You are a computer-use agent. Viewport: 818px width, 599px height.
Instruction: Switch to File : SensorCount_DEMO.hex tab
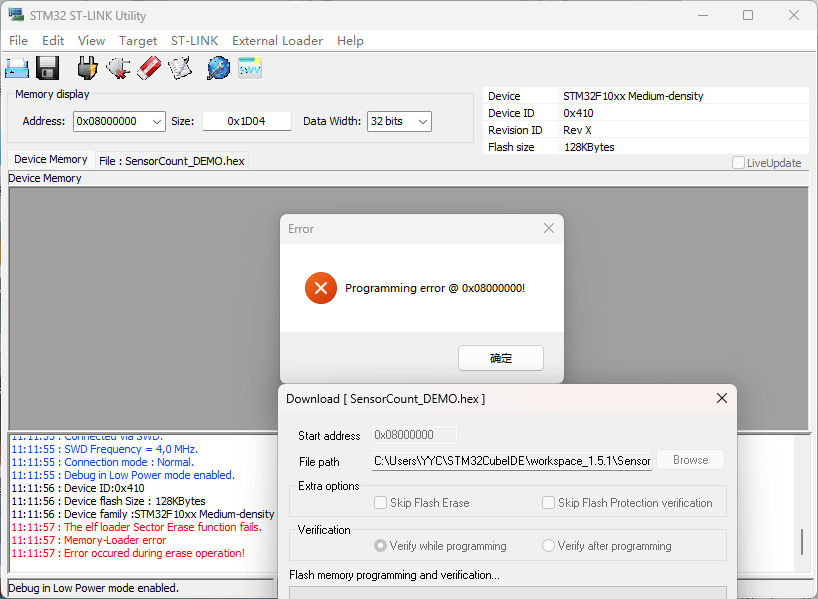point(172,161)
